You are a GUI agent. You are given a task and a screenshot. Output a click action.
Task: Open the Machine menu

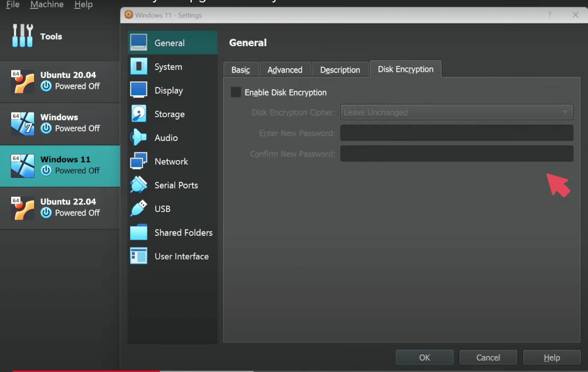click(46, 4)
